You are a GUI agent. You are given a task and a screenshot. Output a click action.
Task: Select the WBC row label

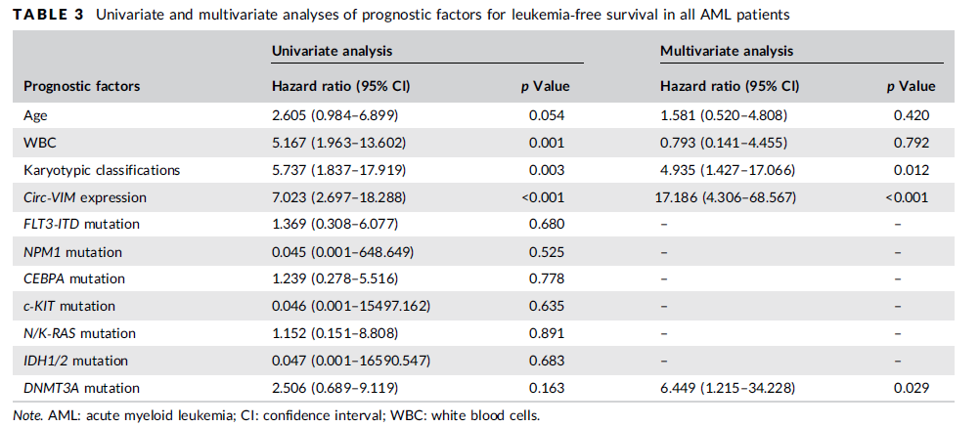[38, 143]
